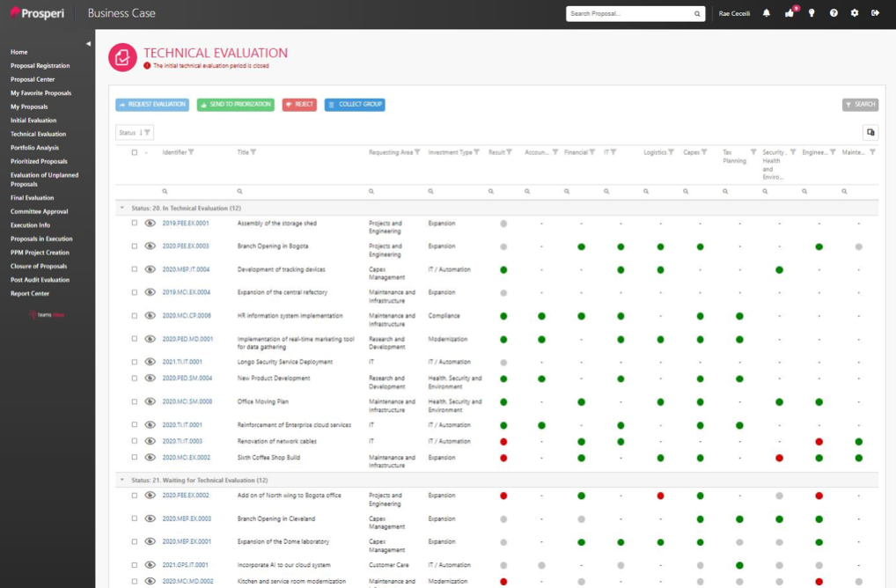Open proposal link 2020.MEP.IT.0004
Image resolution: width=896 pixels, height=588 pixels.
186,269
